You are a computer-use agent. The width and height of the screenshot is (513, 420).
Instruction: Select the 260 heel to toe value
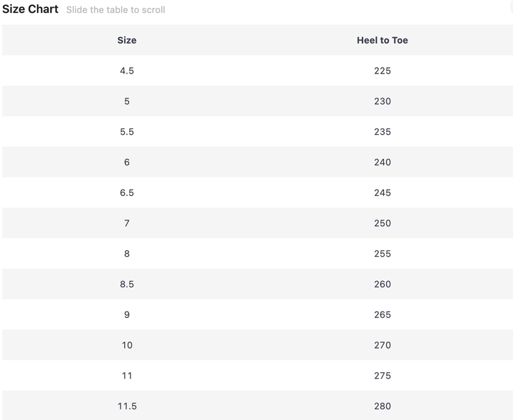[x=382, y=284]
